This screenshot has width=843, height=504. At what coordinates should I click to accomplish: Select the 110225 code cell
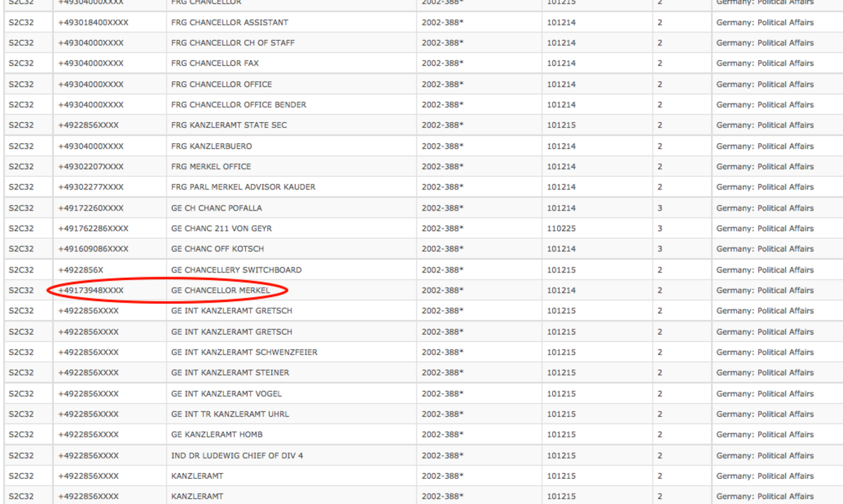pyautogui.click(x=561, y=228)
